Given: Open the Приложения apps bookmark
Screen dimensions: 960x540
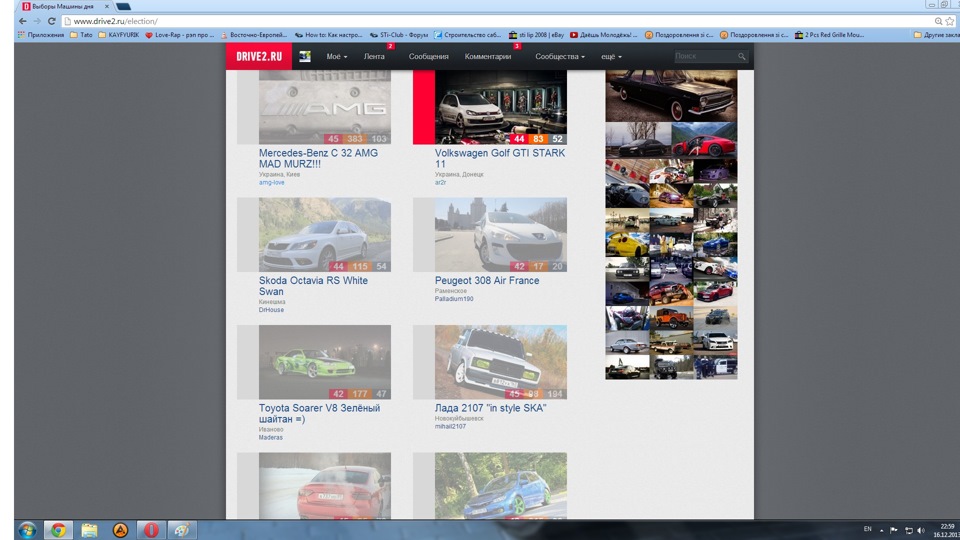Looking at the screenshot, I should click(41, 35).
